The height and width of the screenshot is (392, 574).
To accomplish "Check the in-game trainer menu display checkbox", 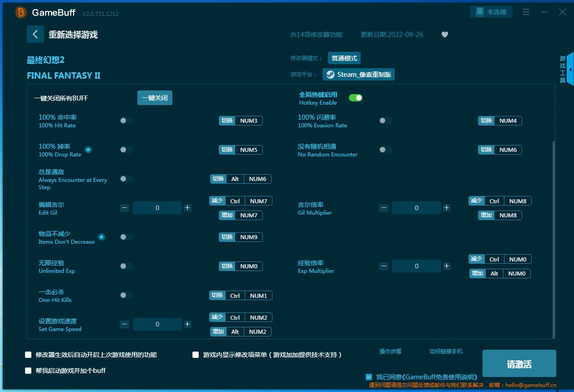I will pos(196,355).
